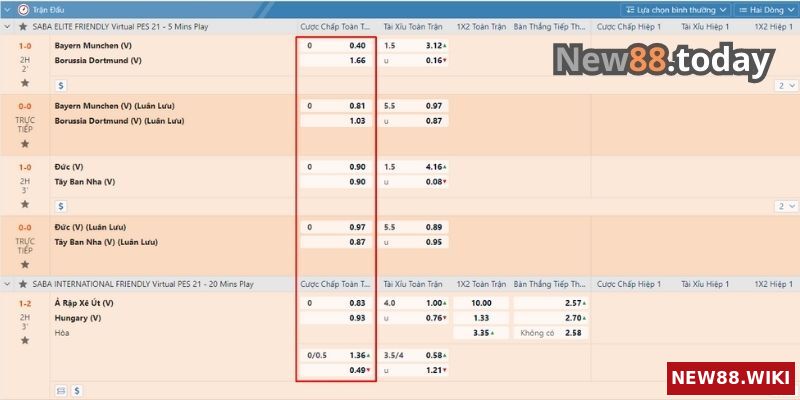Star the Đức (V) 1-0 match
800x400 pixels.
25,204
